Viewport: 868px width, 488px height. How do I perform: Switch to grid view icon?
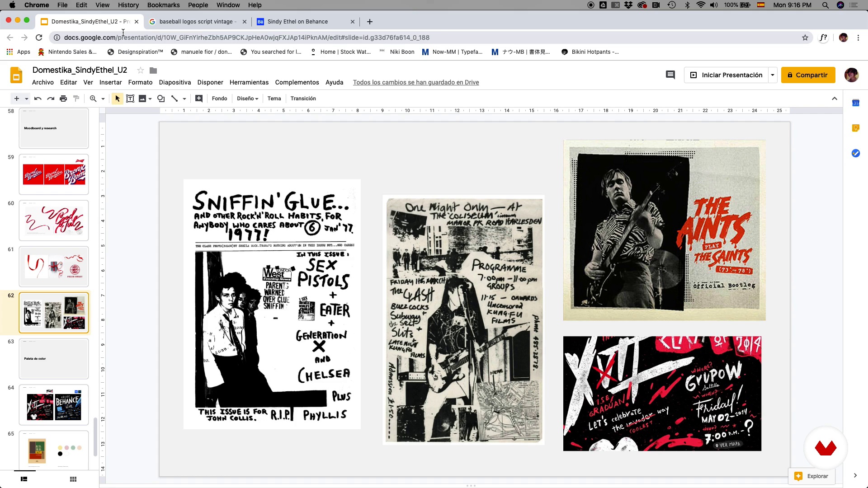73,479
